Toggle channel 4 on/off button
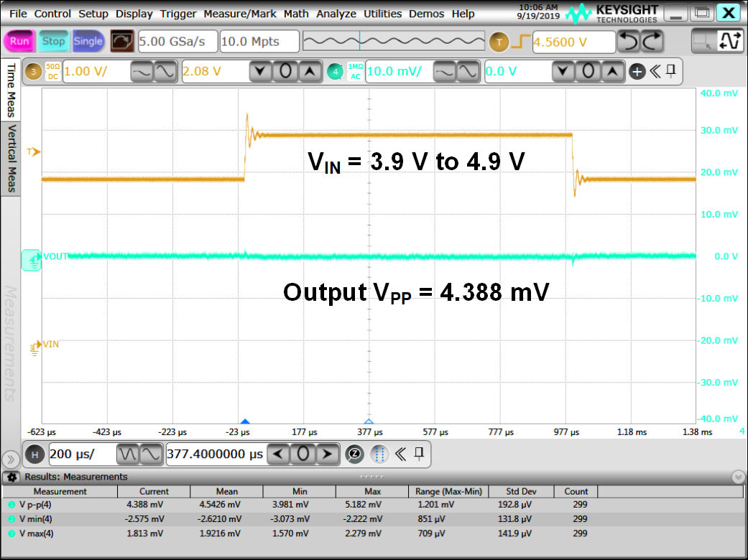Image resolution: width=748 pixels, height=560 pixels. [334, 72]
